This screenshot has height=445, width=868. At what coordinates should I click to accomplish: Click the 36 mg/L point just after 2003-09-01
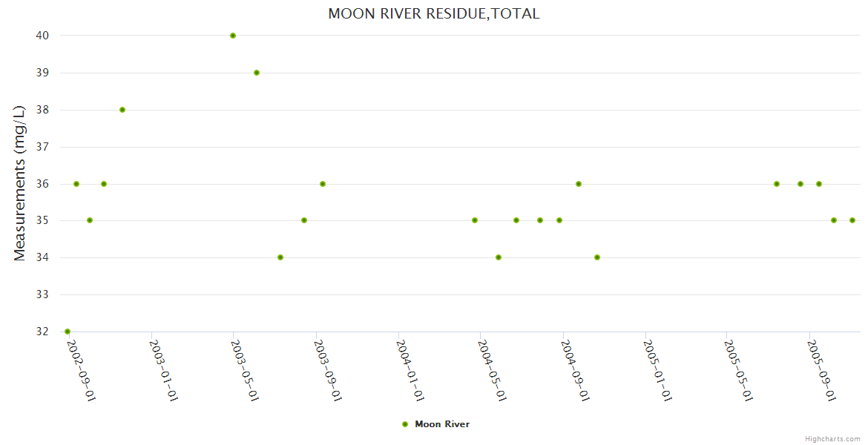[323, 184]
